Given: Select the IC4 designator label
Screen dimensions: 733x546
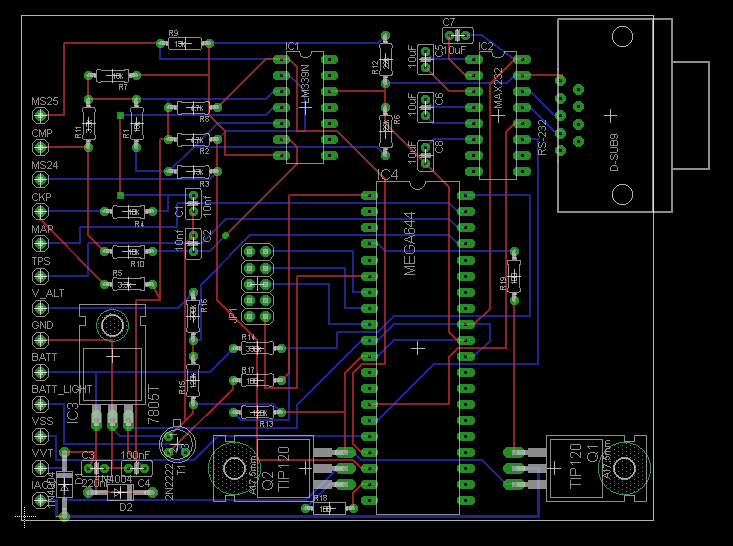Looking at the screenshot, I should 388,175.
